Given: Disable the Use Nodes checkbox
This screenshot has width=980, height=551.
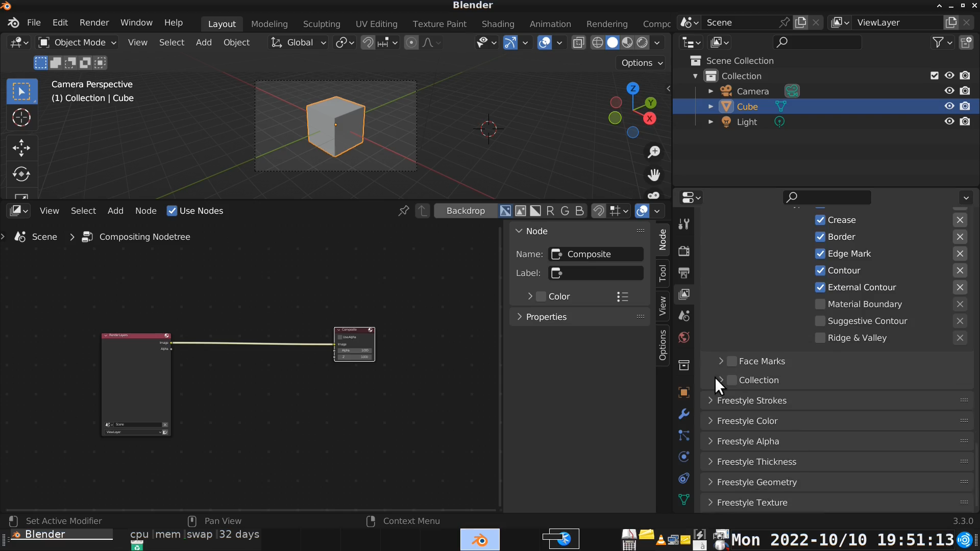Looking at the screenshot, I should coord(172,211).
